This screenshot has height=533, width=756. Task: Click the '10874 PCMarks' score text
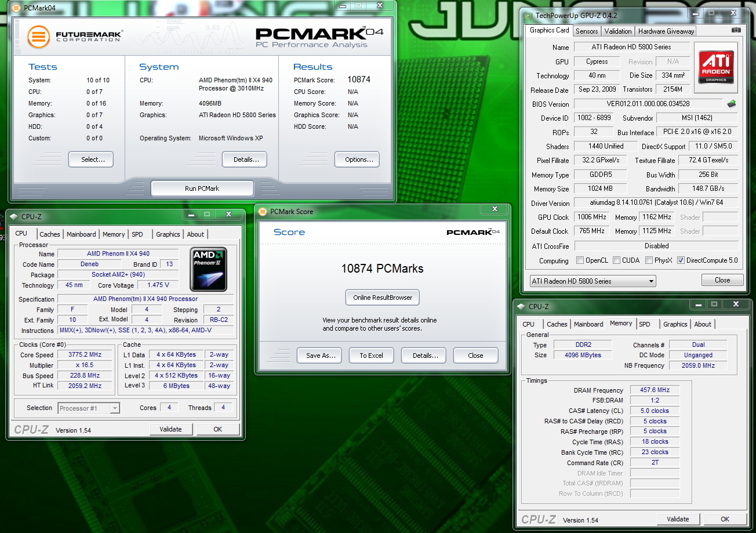click(x=383, y=269)
